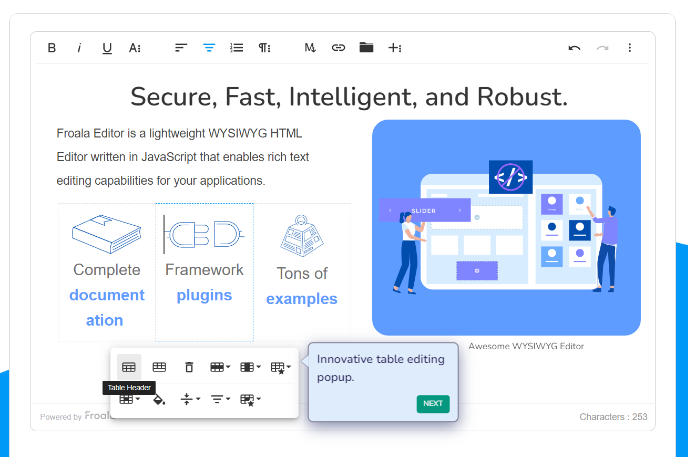Open the more text options (A) menu
Image resolution: width=688 pixels, height=457 pixels.
coord(135,48)
